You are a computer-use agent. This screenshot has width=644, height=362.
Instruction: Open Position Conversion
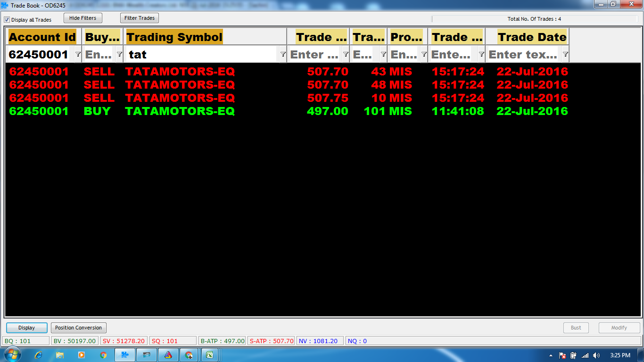[79, 328]
